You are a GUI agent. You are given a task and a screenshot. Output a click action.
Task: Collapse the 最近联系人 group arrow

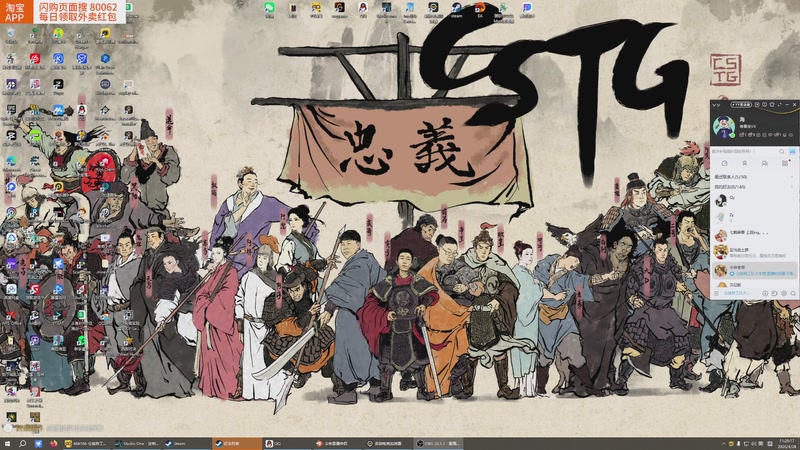click(x=792, y=177)
